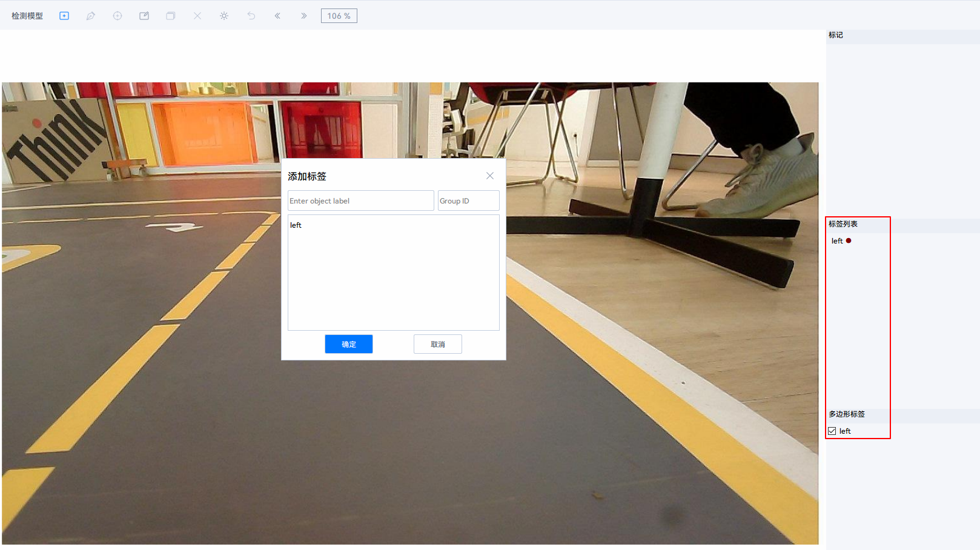
Task: Confirm with the 确定 button
Action: tap(349, 344)
